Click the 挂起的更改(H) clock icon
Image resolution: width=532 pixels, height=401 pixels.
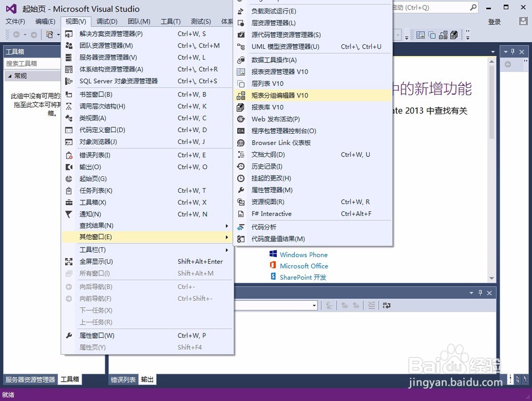[241, 178]
